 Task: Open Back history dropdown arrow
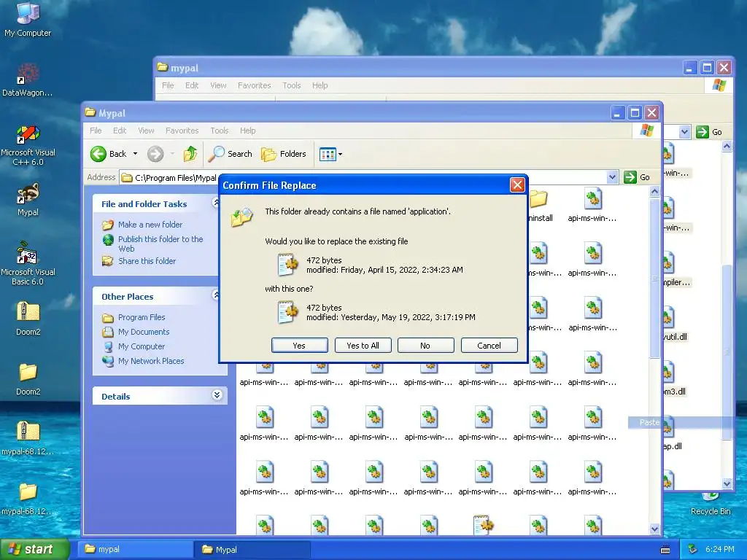135,154
